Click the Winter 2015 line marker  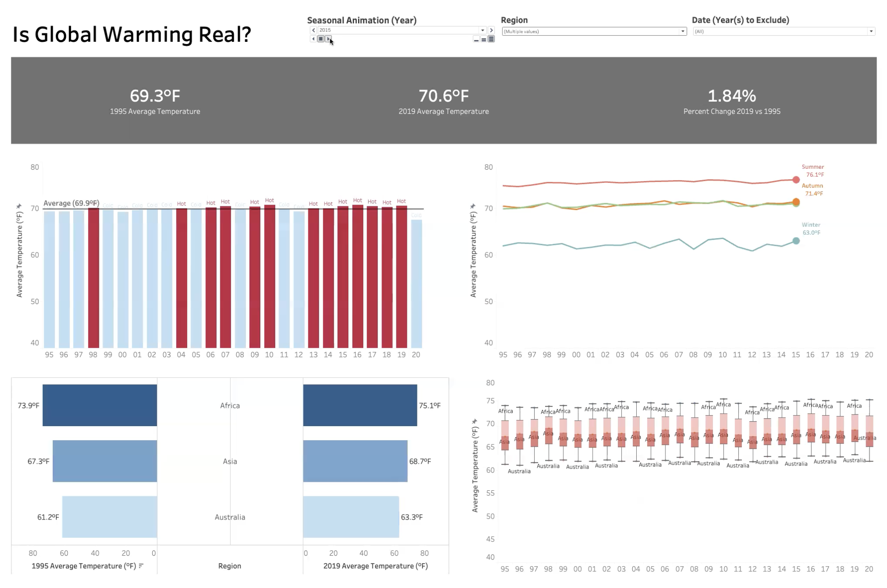(x=796, y=241)
